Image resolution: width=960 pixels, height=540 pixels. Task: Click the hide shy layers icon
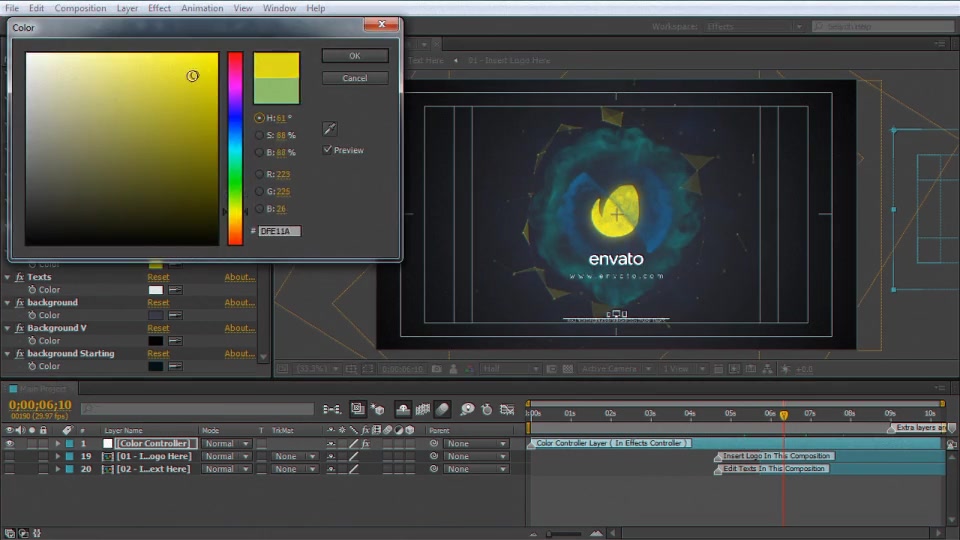point(402,409)
